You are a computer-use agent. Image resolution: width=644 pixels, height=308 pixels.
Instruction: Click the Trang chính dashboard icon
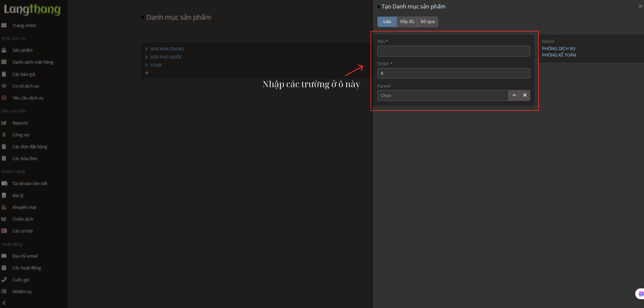4,26
